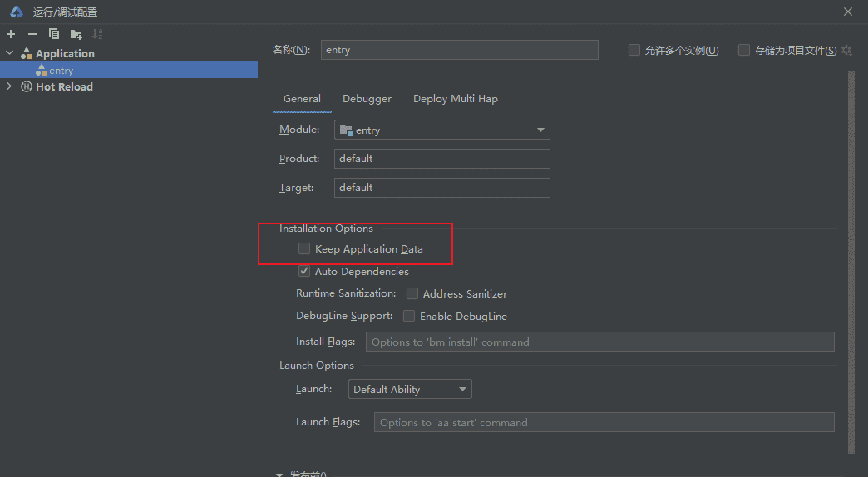Click the vertical scrollbar of the settings panel
868x477 pixels.
click(x=851, y=249)
